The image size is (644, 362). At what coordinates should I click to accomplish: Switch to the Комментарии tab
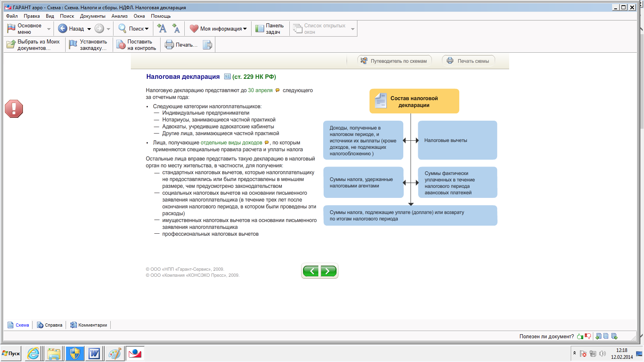pos(89,325)
